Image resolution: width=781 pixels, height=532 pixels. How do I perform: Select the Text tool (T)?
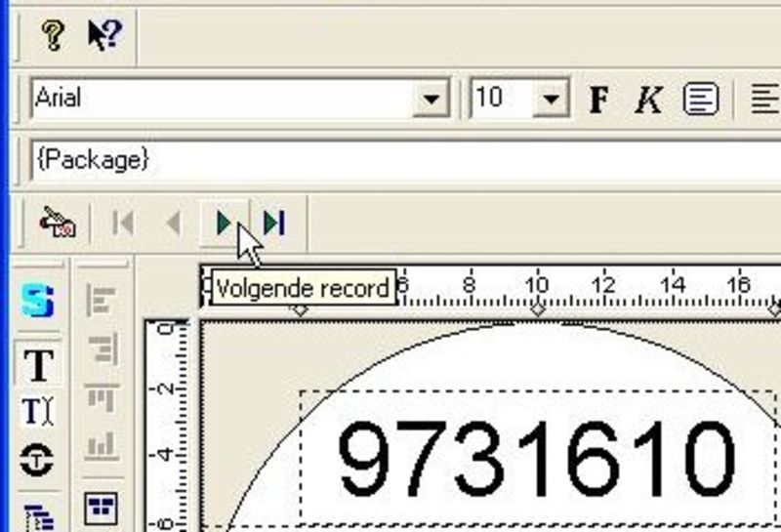pos(38,365)
